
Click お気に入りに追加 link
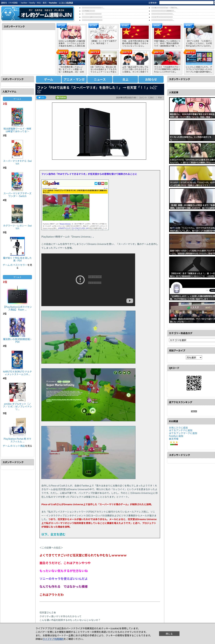[178, 428]
